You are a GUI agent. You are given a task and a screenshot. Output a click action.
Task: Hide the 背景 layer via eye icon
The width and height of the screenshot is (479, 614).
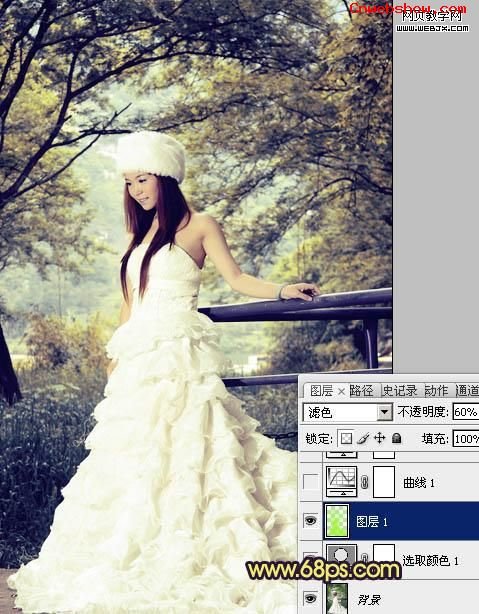coord(311,598)
